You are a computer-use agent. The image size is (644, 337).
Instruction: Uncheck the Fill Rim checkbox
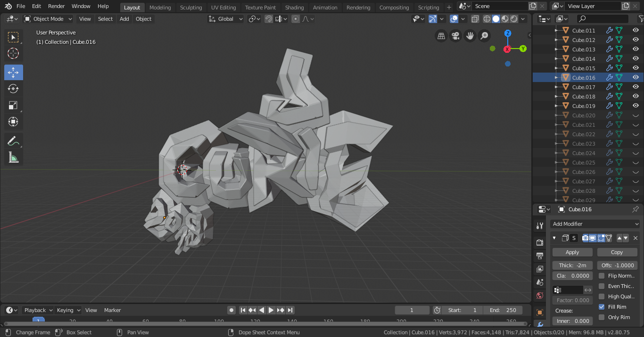(602, 307)
